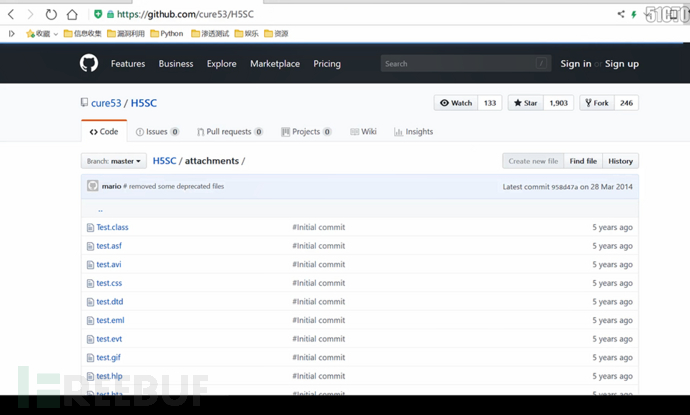Click the GitHub octocat logo
690x415 pixels.
click(x=89, y=63)
